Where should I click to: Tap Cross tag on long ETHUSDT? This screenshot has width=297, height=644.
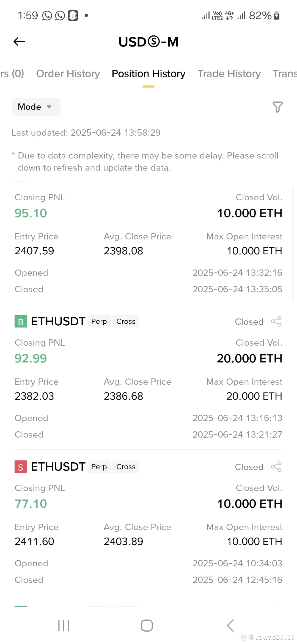click(x=126, y=321)
